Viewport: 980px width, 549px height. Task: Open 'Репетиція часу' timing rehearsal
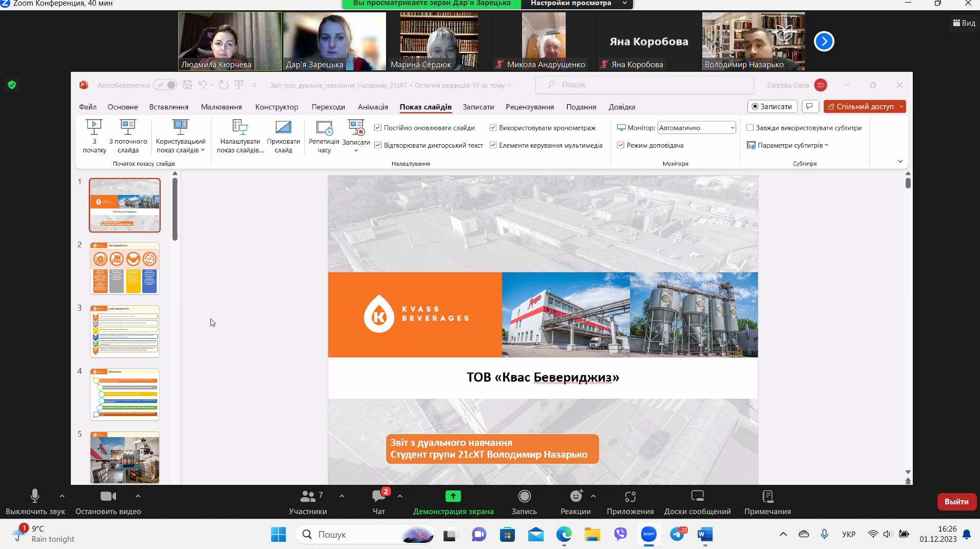click(x=324, y=127)
